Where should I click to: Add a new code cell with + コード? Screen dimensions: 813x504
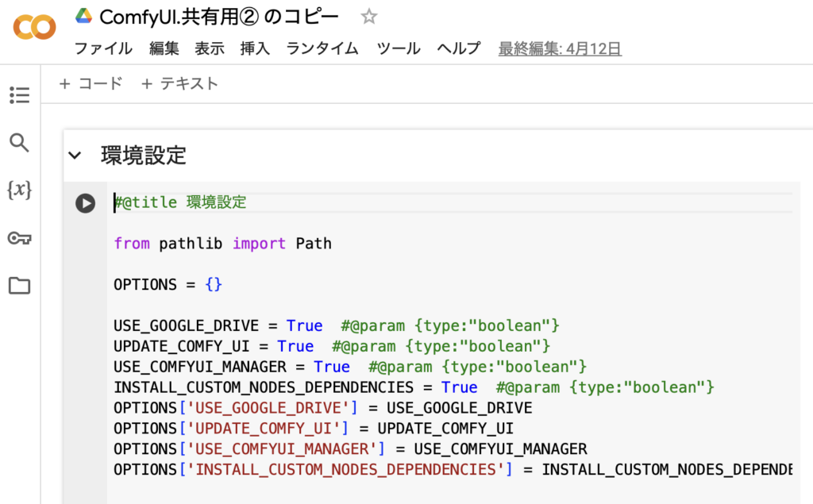[91, 83]
